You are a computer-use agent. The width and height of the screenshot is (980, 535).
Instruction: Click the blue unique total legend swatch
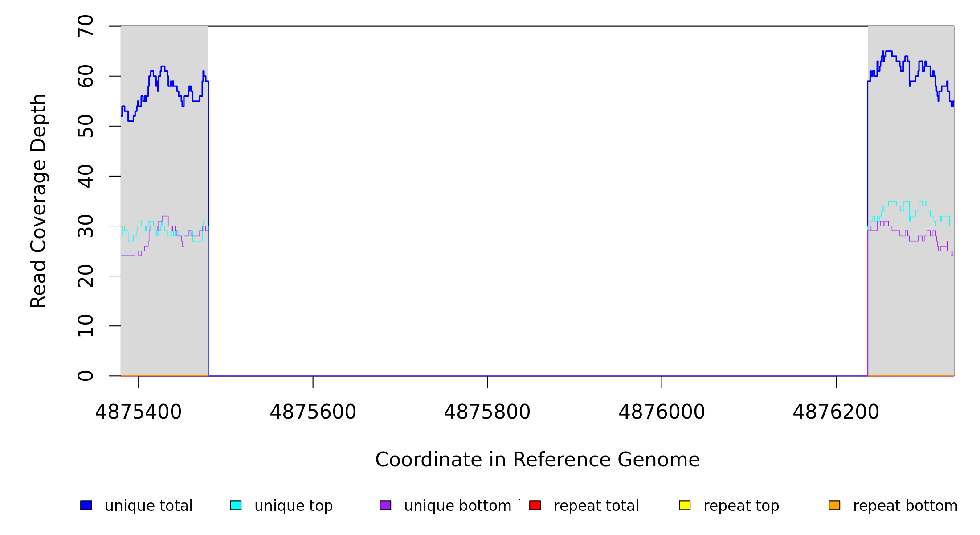[x=86, y=505]
